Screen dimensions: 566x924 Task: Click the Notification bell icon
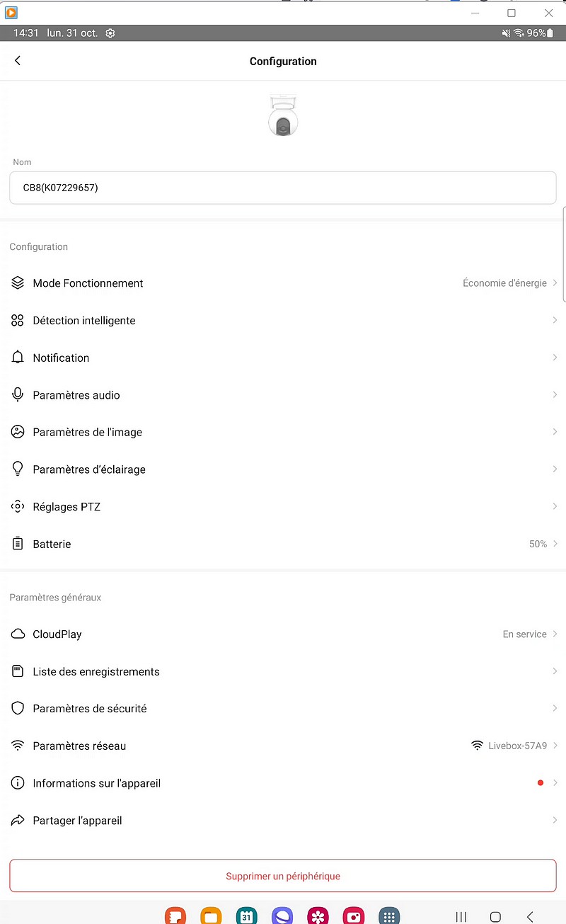pos(18,358)
